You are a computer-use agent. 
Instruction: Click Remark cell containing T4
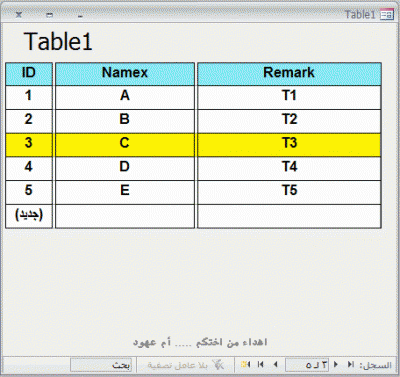pyautogui.click(x=289, y=168)
